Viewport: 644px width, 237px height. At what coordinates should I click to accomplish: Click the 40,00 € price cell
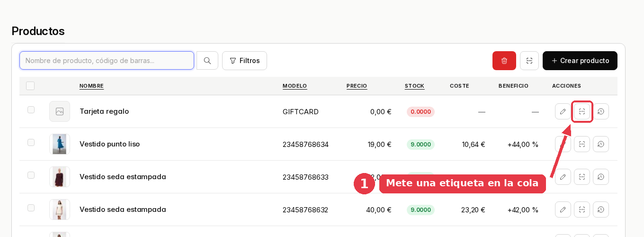[x=379, y=210]
